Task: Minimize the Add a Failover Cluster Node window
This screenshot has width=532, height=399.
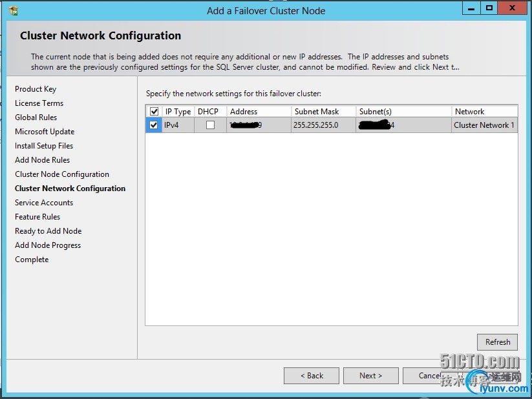Action: click(x=471, y=8)
